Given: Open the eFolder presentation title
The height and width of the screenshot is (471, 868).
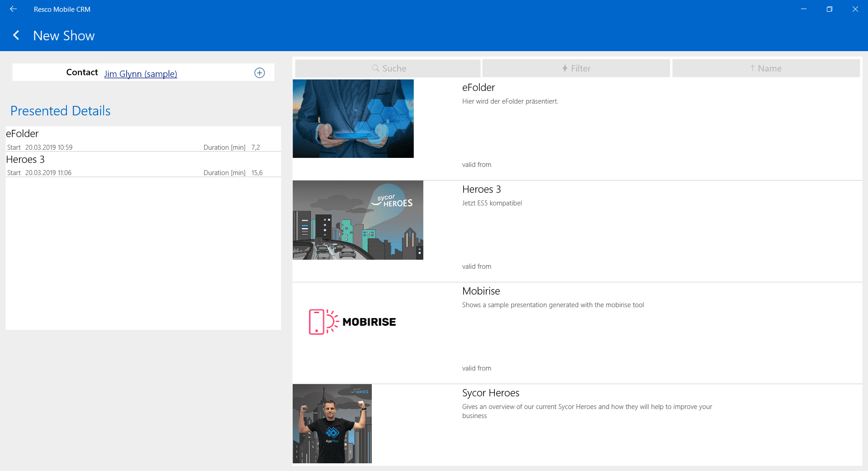Looking at the screenshot, I should (479, 87).
